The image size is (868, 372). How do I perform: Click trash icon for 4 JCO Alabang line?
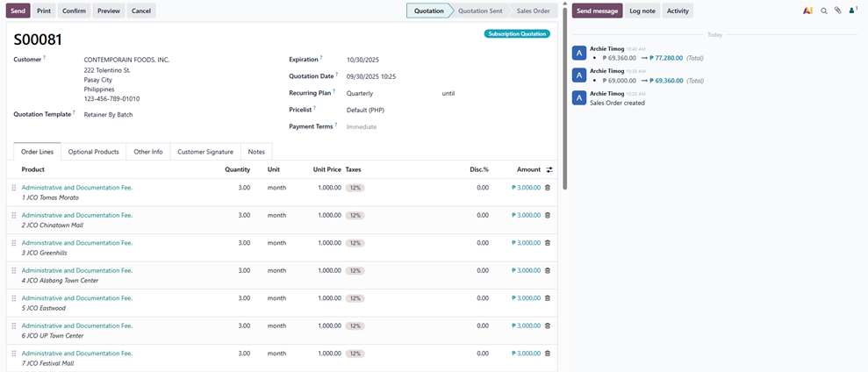pyautogui.click(x=548, y=270)
